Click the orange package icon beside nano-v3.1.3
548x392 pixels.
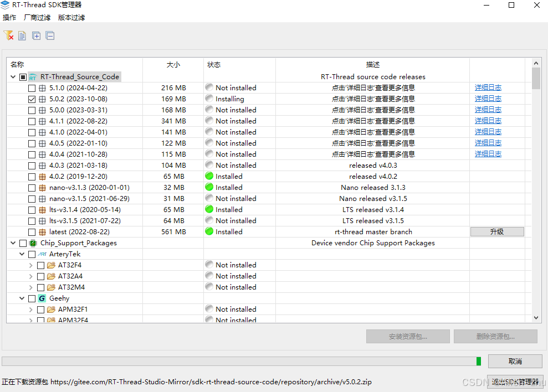pos(42,188)
